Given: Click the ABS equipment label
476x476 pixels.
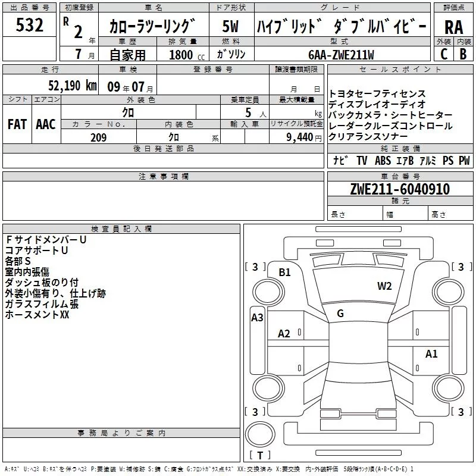Looking at the screenshot, I should tap(383, 160).
